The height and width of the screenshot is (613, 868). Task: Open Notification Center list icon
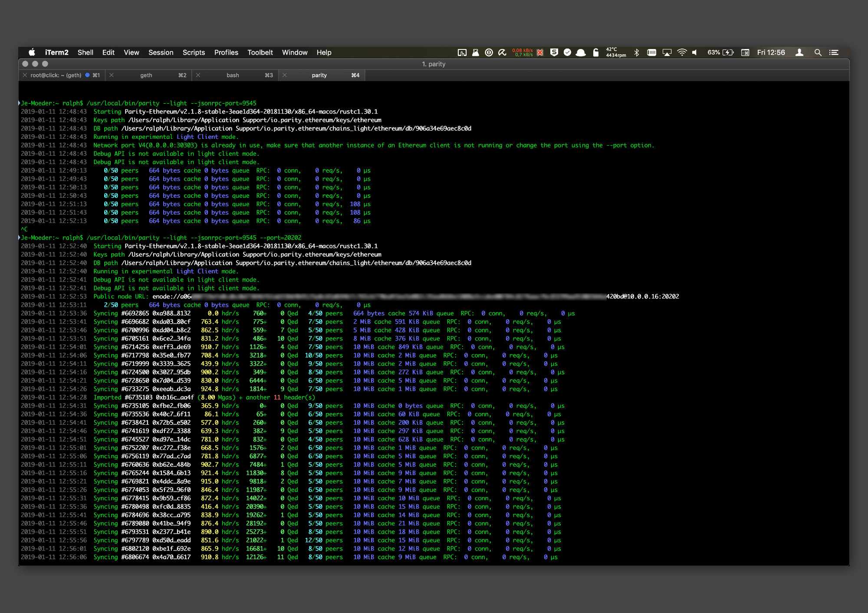(x=834, y=52)
